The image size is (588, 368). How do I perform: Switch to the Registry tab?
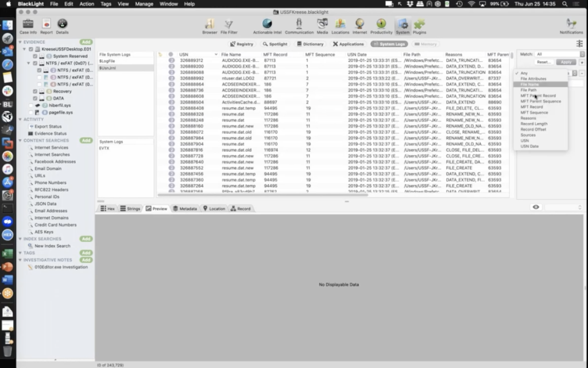[x=242, y=44]
